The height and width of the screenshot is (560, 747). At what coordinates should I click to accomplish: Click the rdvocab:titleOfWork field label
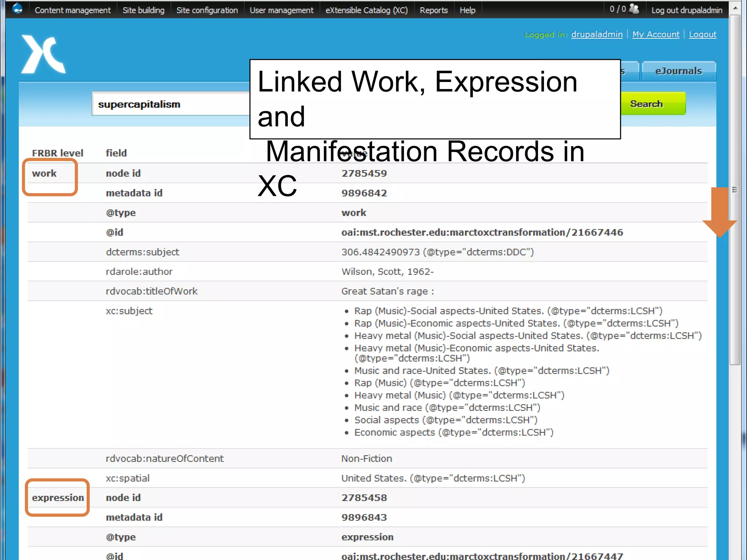tap(151, 291)
